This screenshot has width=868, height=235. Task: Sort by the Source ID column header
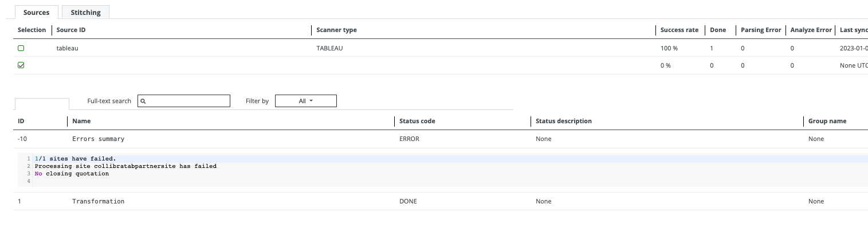[x=71, y=30]
